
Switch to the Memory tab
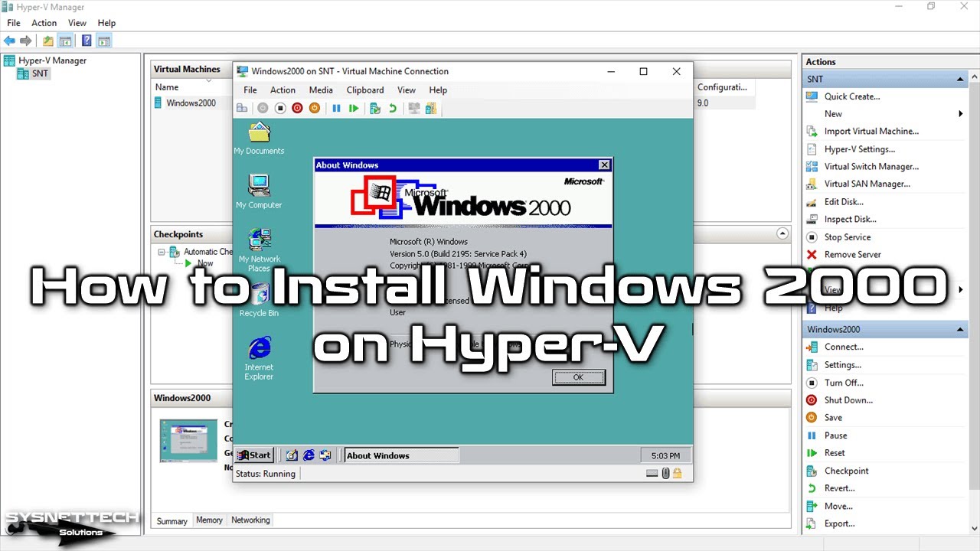tap(209, 520)
